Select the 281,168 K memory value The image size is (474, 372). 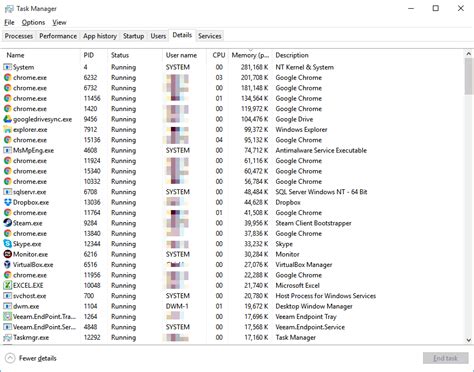(x=254, y=67)
